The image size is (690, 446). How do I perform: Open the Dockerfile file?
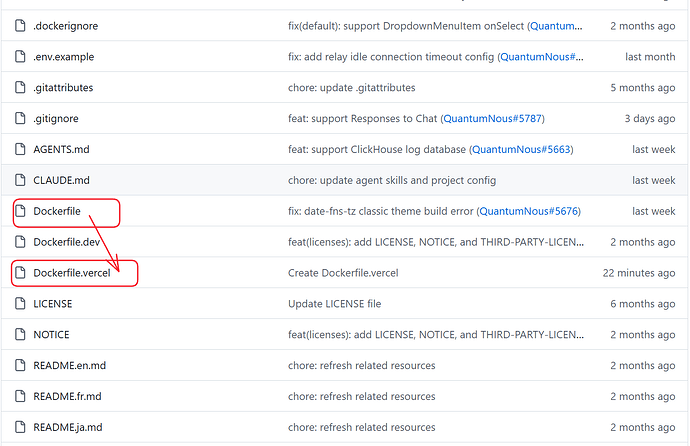pos(57,211)
